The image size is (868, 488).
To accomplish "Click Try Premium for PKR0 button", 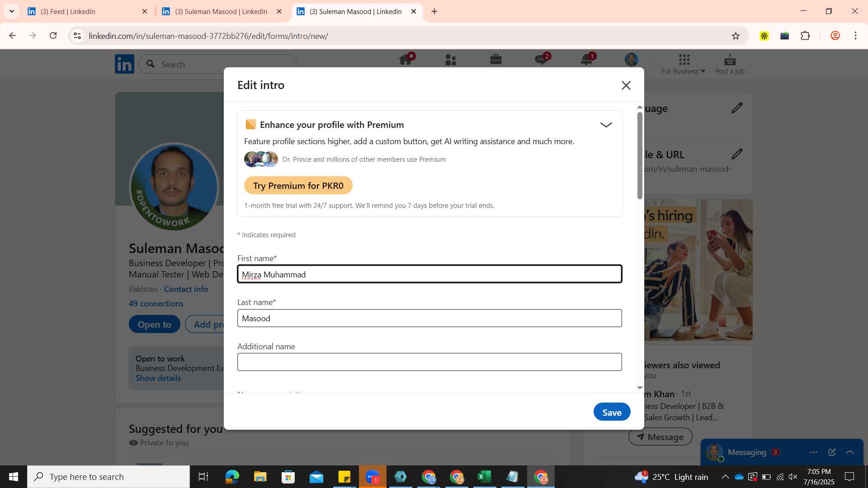I will pos(298,186).
